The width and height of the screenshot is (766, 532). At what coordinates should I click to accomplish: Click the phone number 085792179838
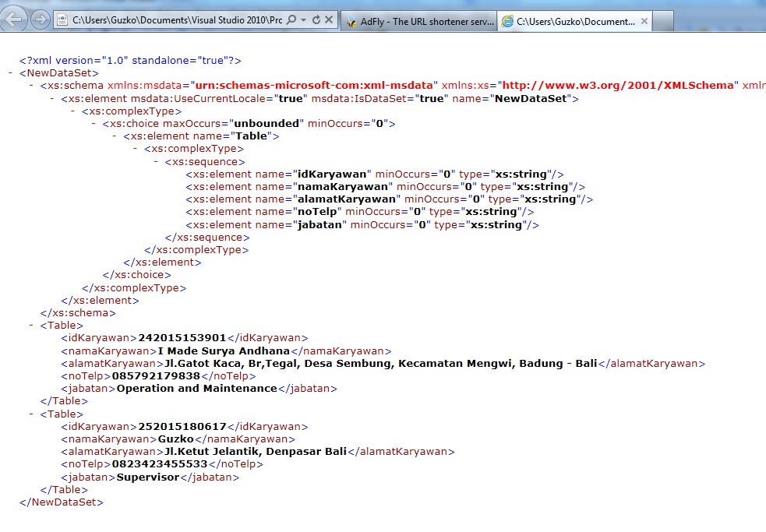tap(156, 376)
